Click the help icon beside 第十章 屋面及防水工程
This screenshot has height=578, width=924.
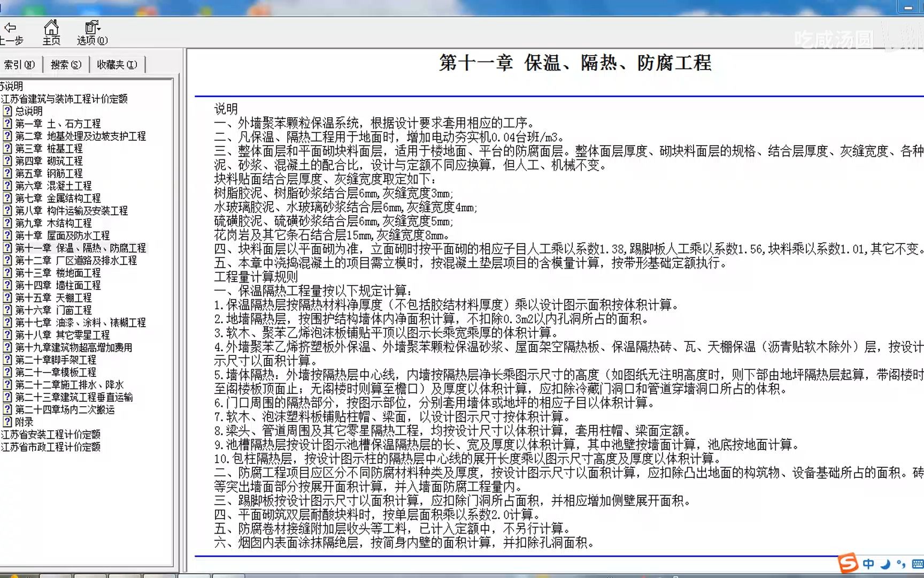pos(7,235)
